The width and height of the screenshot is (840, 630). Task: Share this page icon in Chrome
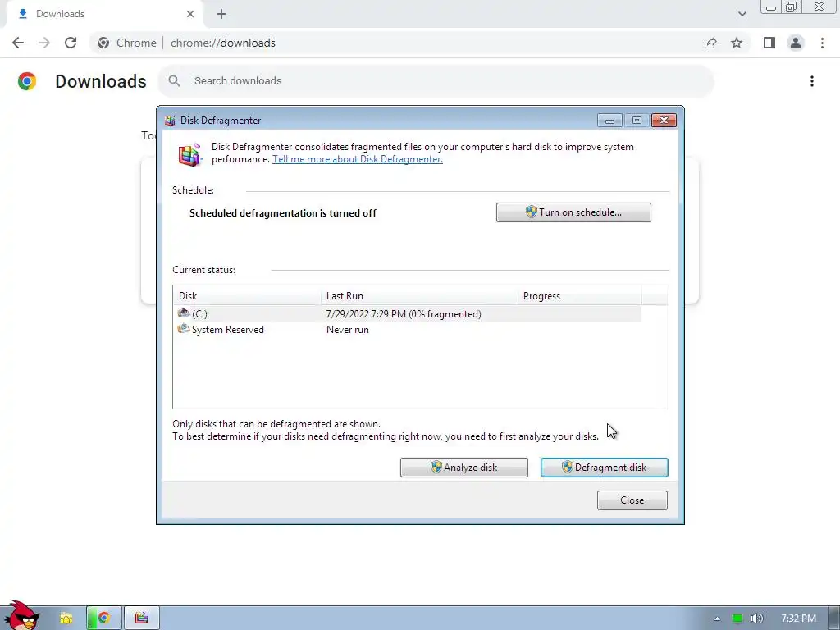pyautogui.click(x=710, y=43)
